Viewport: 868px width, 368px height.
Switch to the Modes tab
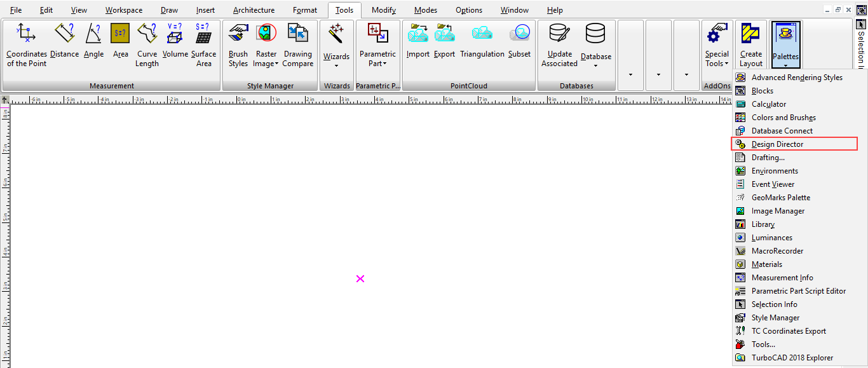click(426, 10)
